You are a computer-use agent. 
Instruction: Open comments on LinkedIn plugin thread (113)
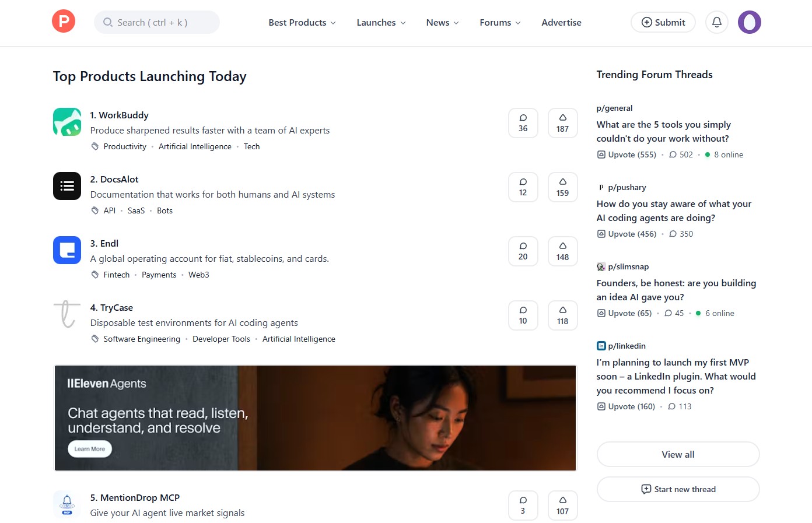[680, 406]
